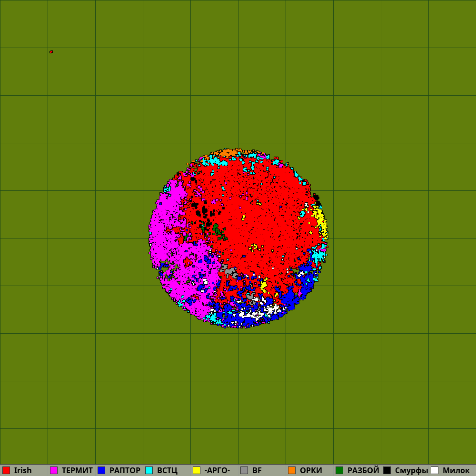Click the white cluster in the southern blue area
The image size is (476, 476).
[271, 309]
